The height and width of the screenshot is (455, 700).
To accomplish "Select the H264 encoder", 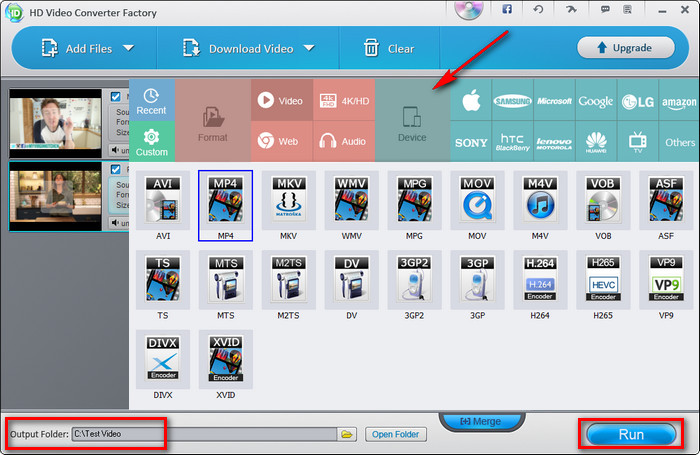I will 540,280.
